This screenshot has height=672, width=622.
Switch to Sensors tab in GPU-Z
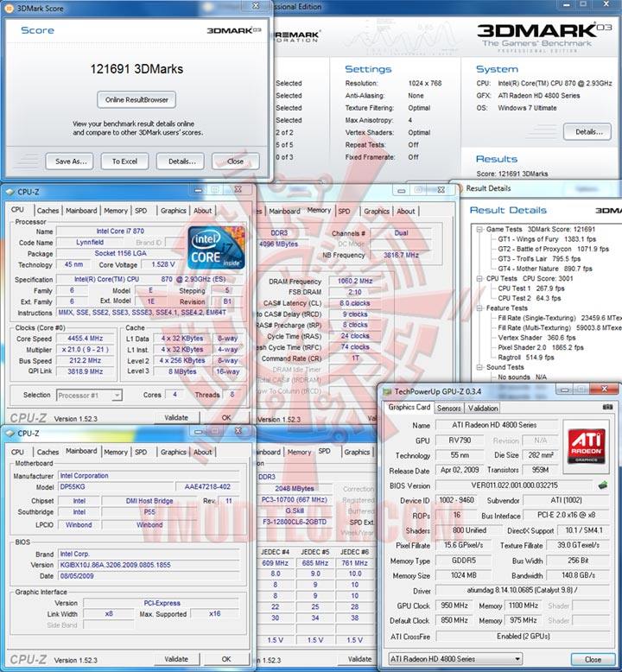(x=449, y=408)
